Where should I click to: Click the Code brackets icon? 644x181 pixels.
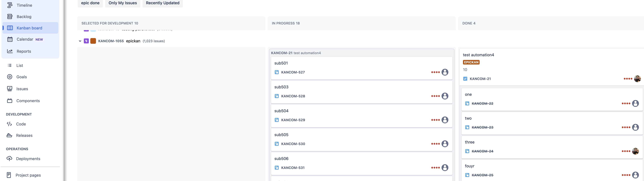click(9, 124)
